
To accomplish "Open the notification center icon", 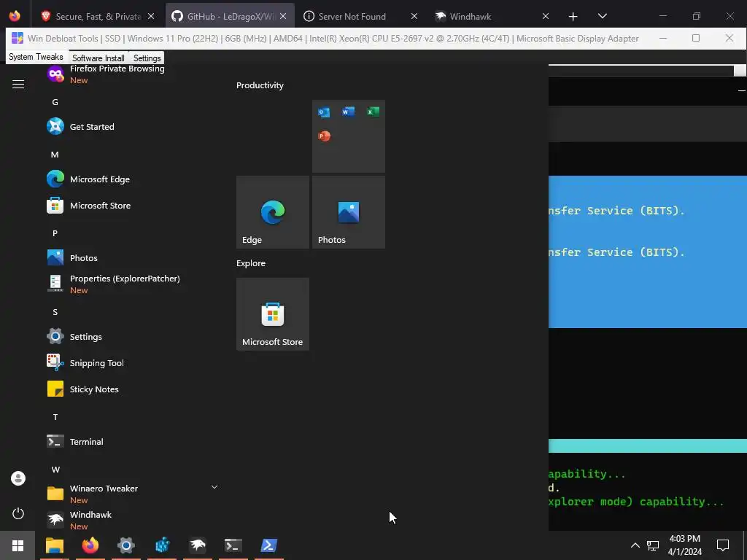I will [723, 545].
